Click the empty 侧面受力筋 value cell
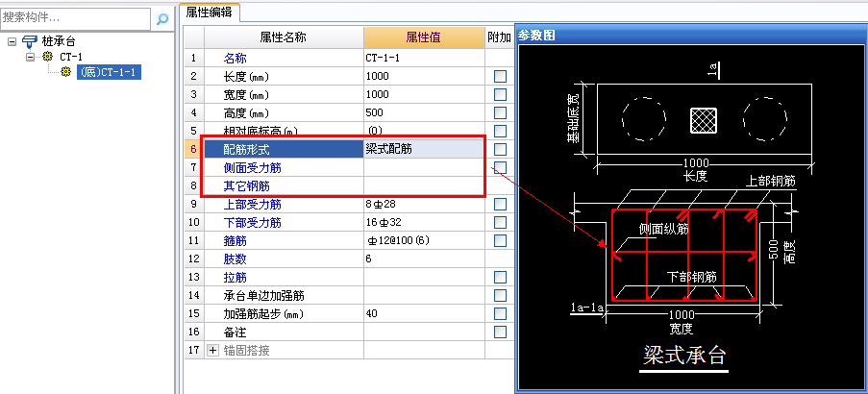 [424, 167]
